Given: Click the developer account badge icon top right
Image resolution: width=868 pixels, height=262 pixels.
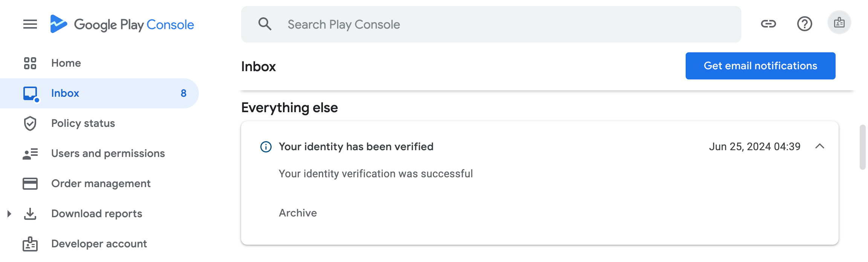Looking at the screenshot, I should (839, 23).
